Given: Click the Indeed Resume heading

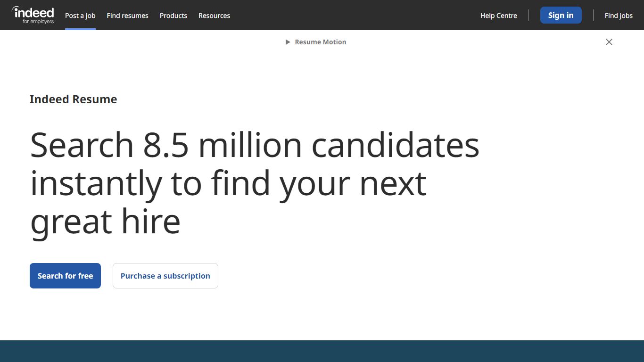Looking at the screenshot, I should pos(74,99).
